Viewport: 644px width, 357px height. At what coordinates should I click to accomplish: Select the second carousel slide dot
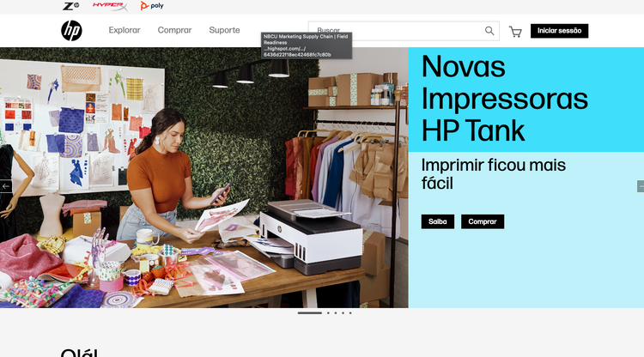pos(327,313)
